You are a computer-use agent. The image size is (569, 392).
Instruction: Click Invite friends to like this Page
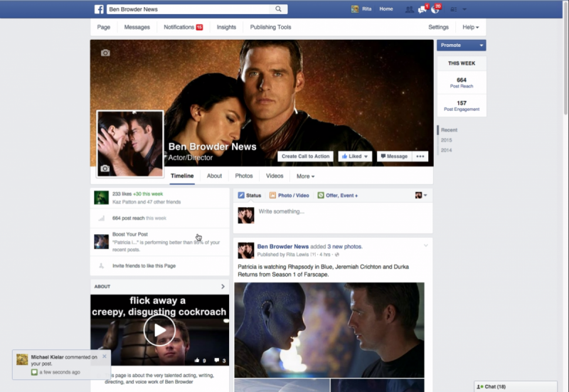pyautogui.click(x=144, y=266)
